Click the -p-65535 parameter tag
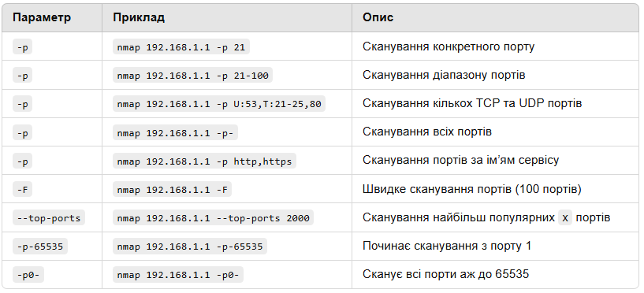This screenshot has height=293, width=644. point(40,247)
